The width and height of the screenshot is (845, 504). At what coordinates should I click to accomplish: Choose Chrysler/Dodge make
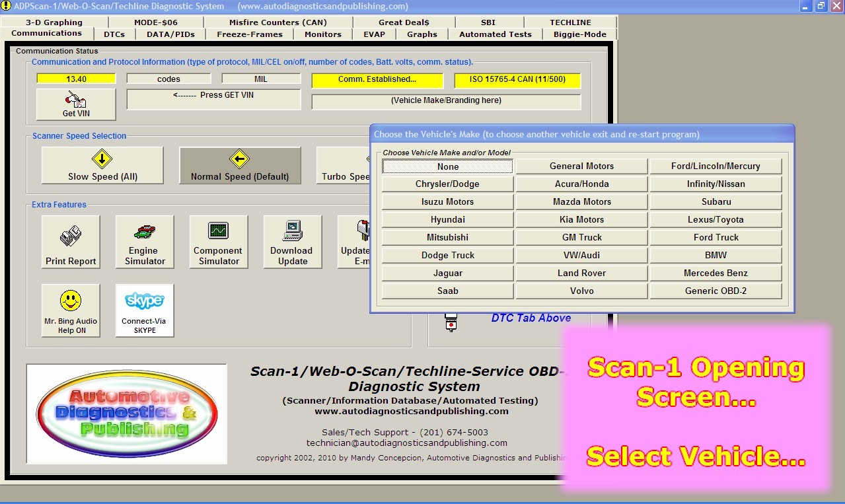click(448, 184)
